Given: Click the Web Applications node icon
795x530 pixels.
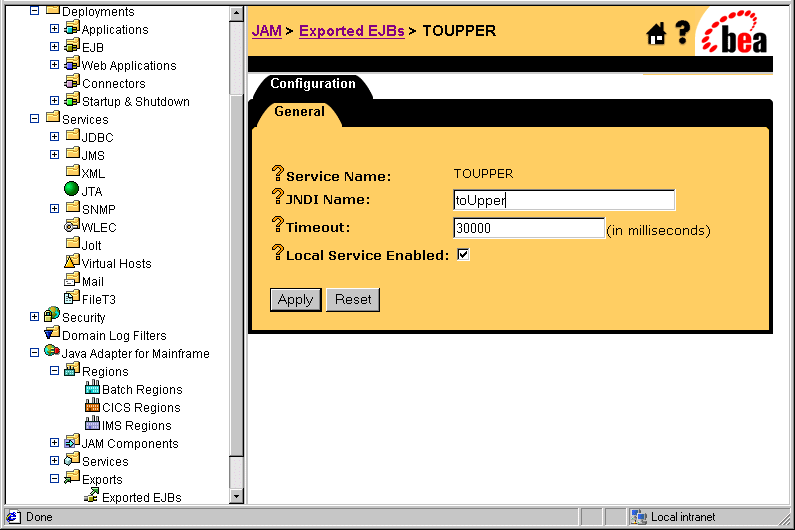Looking at the screenshot, I should coord(72,63).
